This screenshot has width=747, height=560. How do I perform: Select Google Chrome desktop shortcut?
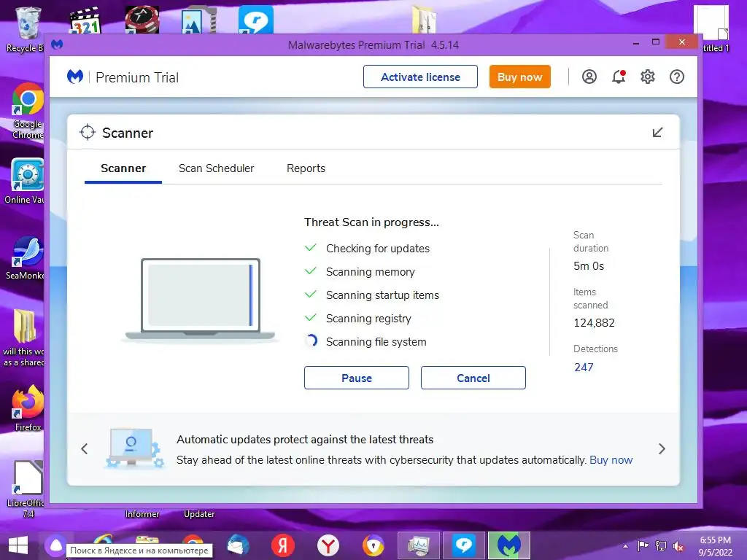28,112
